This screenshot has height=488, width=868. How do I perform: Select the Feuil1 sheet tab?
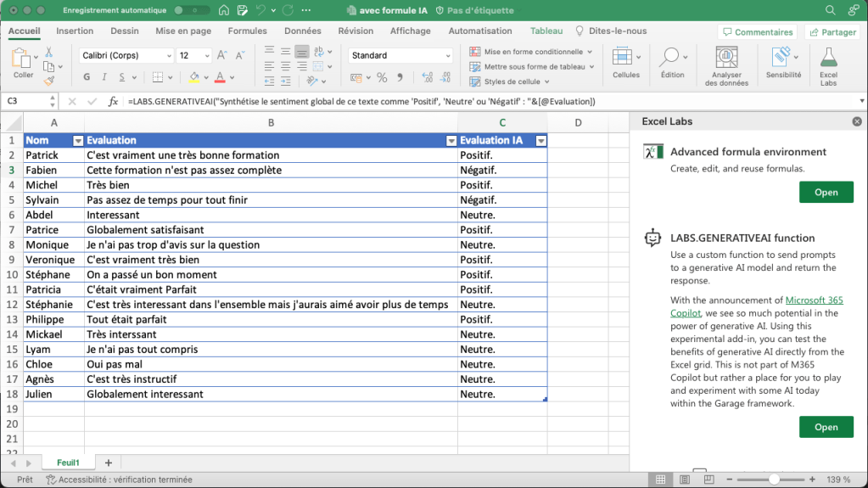click(x=68, y=463)
